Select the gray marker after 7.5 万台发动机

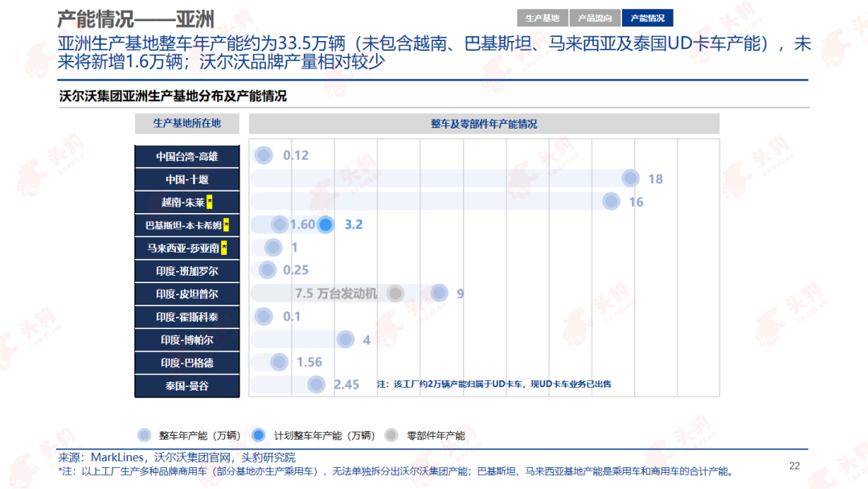[395, 293]
